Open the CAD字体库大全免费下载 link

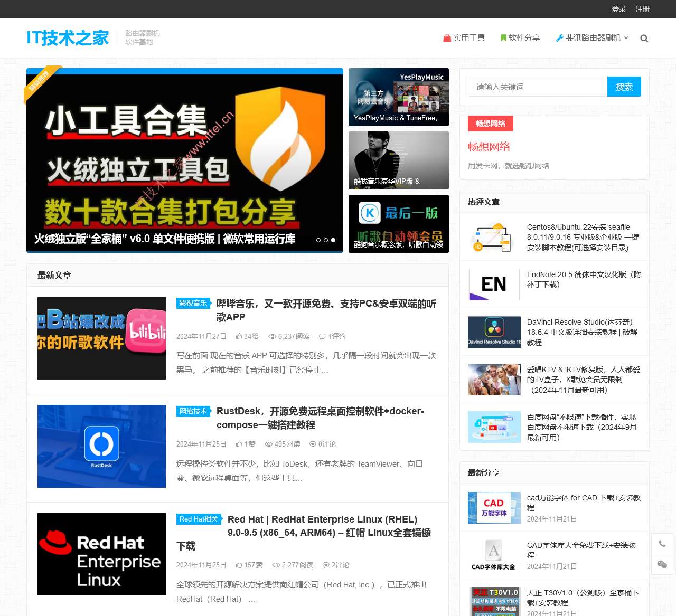581,550
